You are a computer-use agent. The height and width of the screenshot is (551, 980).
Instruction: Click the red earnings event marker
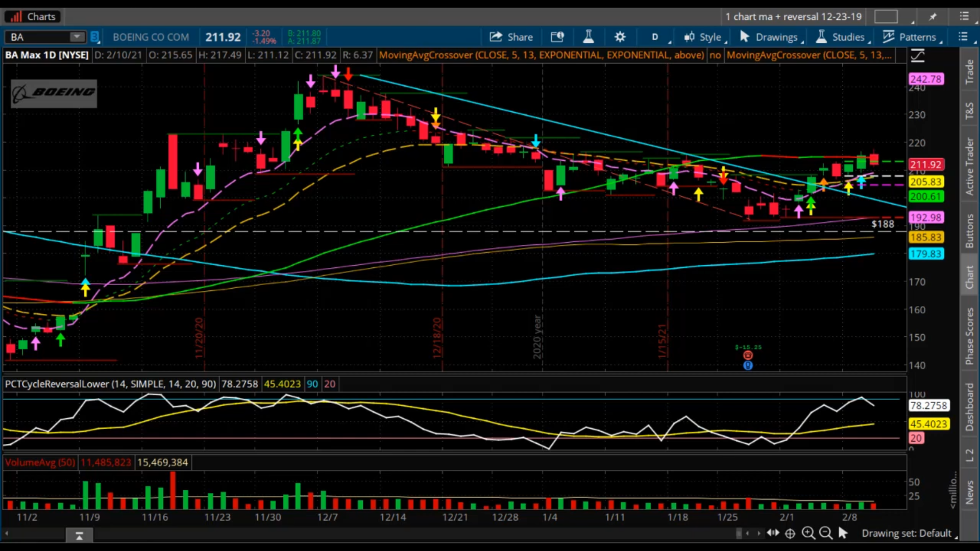[x=748, y=356]
